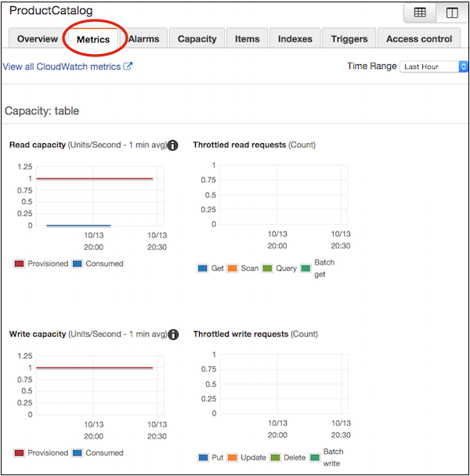Toggle Batch get swatch in Throttled read legend
Viewport: 470px width, 476px height.
[x=305, y=269]
